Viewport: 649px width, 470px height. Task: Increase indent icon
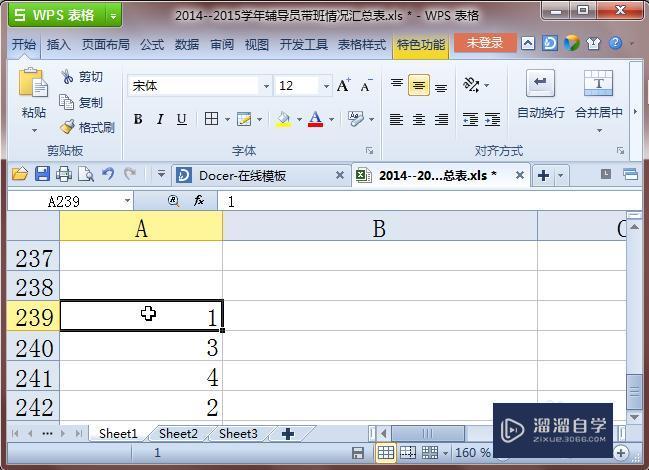coord(492,119)
